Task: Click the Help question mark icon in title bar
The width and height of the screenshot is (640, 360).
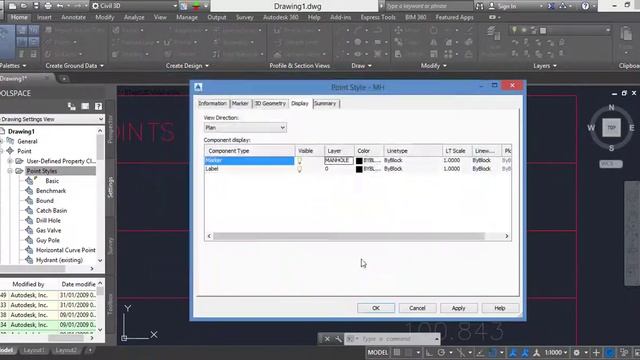Action: [x=586, y=6]
